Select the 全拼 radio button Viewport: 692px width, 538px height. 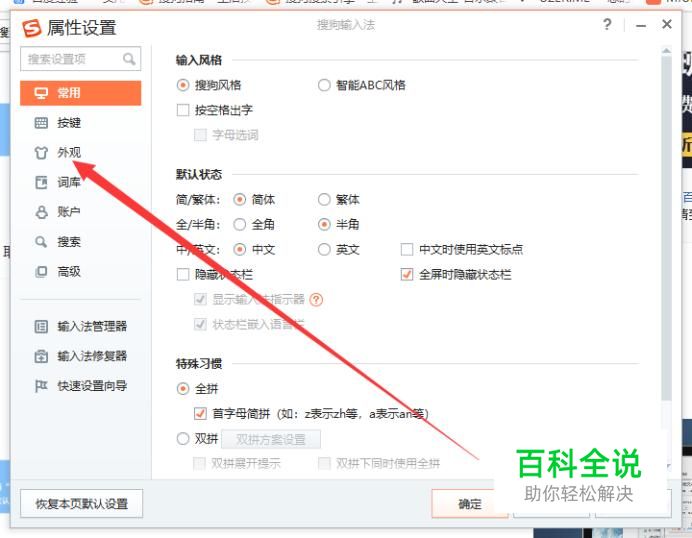click(x=183, y=389)
